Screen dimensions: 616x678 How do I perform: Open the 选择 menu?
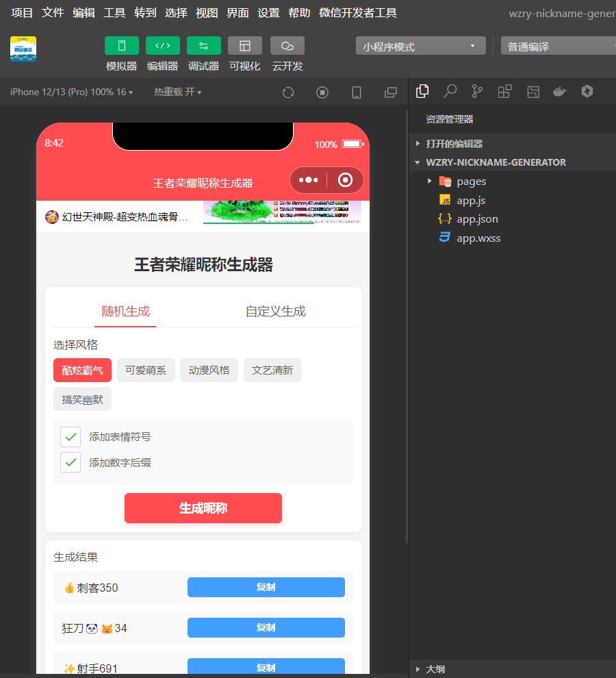point(176,13)
